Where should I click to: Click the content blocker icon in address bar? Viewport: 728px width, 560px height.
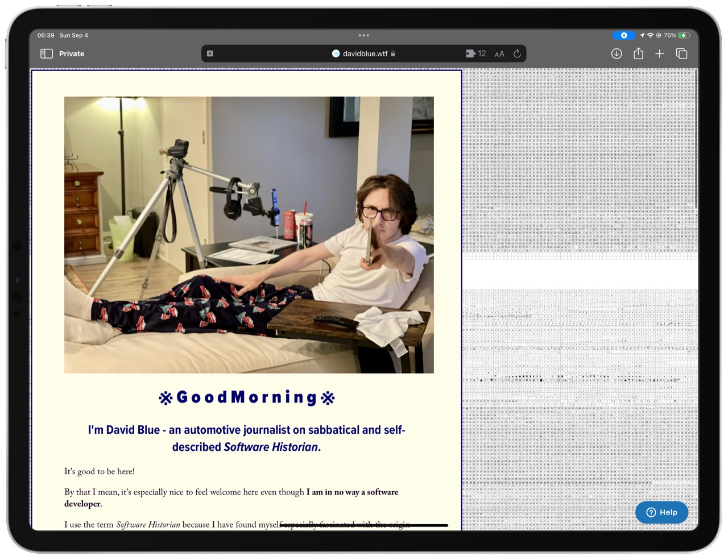(210, 53)
